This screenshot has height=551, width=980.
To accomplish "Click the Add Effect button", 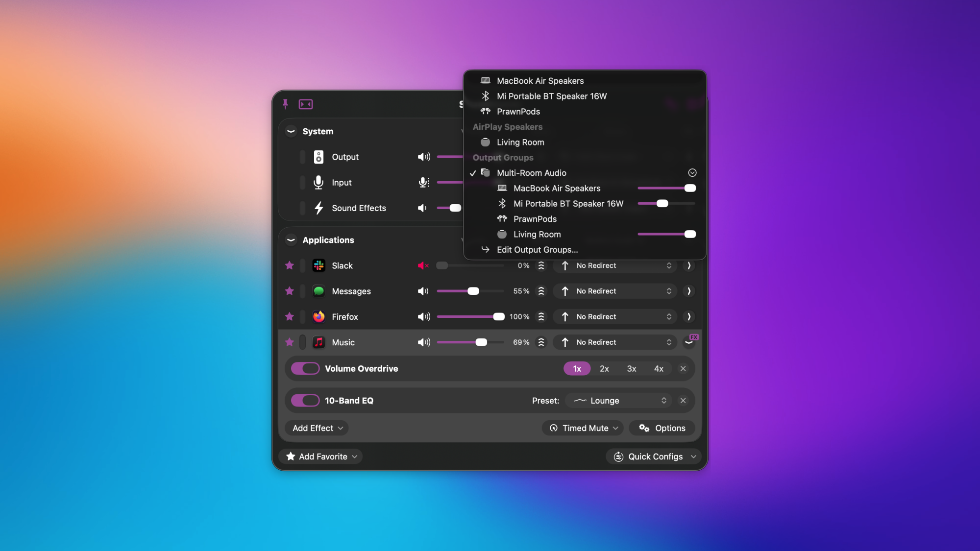I will coord(317,428).
